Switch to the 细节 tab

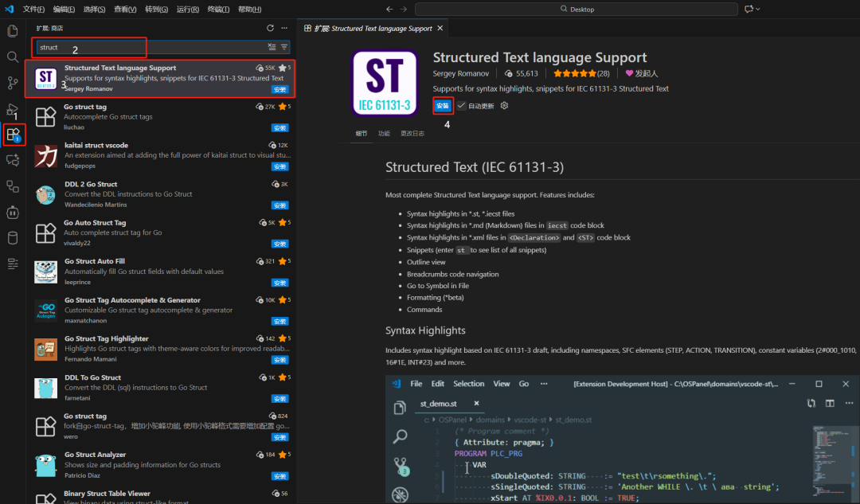pyautogui.click(x=361, y=133)
